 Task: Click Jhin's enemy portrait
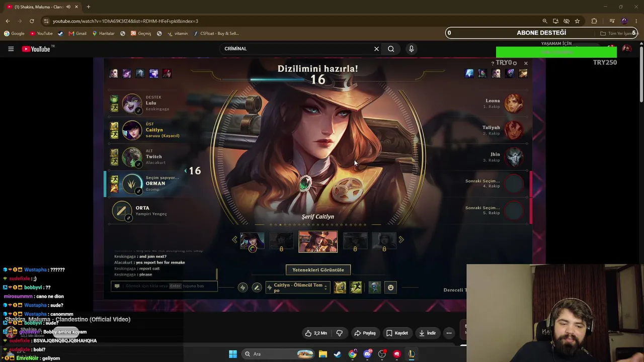(514, 156)
